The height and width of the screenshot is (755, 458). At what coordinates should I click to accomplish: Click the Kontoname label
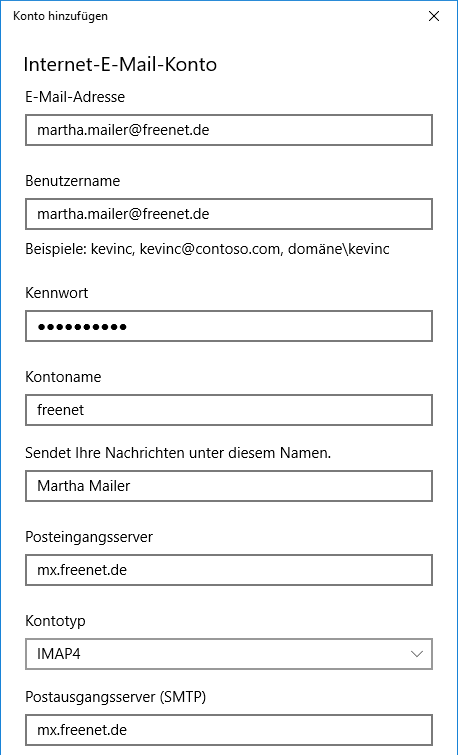point(63,377)
